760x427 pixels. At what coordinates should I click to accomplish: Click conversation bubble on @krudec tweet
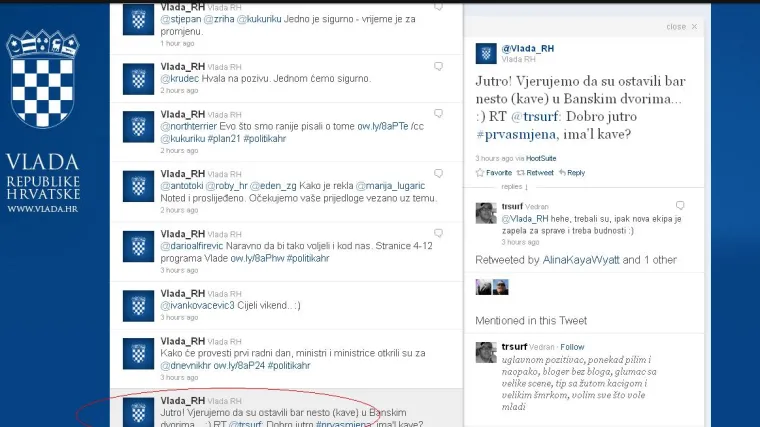(x=438, y=64)
